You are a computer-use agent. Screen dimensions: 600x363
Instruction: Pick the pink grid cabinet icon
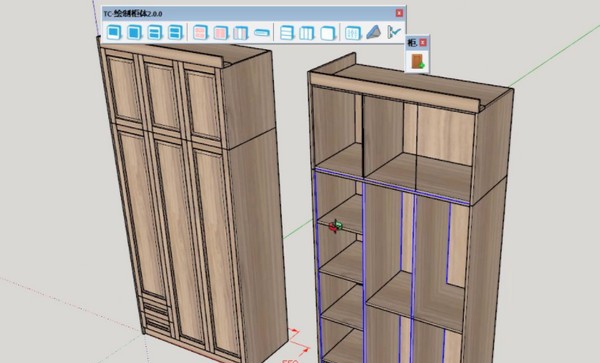[x=200, y=33]
